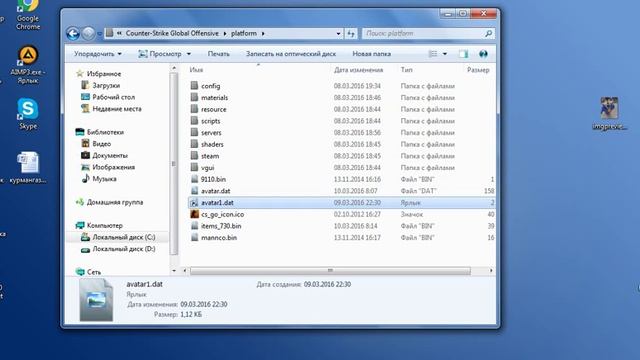Open the Упорядочить menu
This screenshot has height=360, width=640.
[x=98, y=54]
